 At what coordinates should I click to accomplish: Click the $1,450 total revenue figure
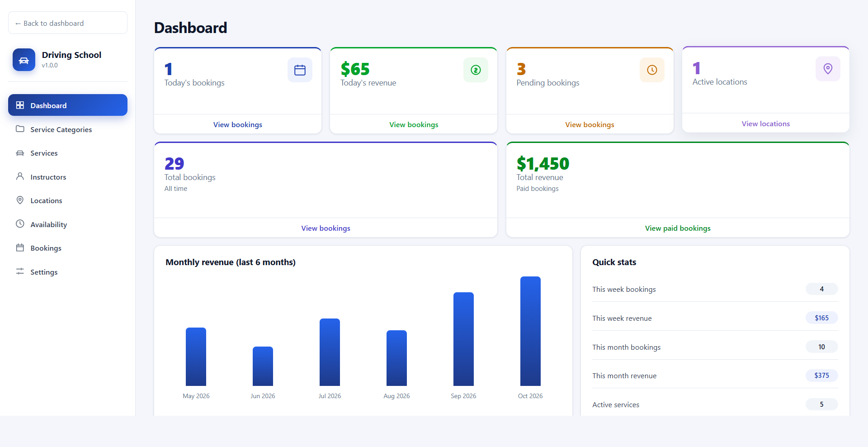[543, 163]
